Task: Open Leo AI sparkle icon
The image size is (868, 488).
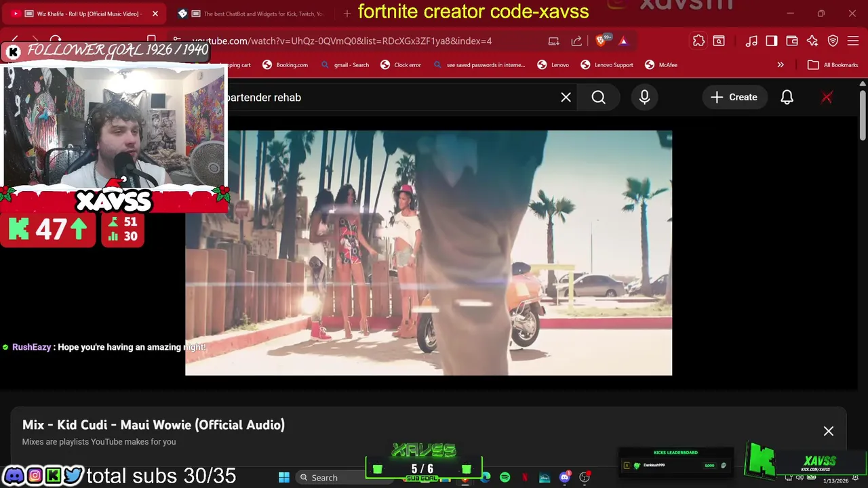Action: 812,41
